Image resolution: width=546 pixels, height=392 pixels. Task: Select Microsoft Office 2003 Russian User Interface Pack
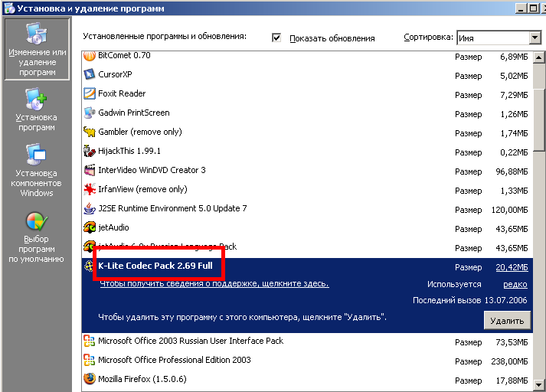point(307,341)
